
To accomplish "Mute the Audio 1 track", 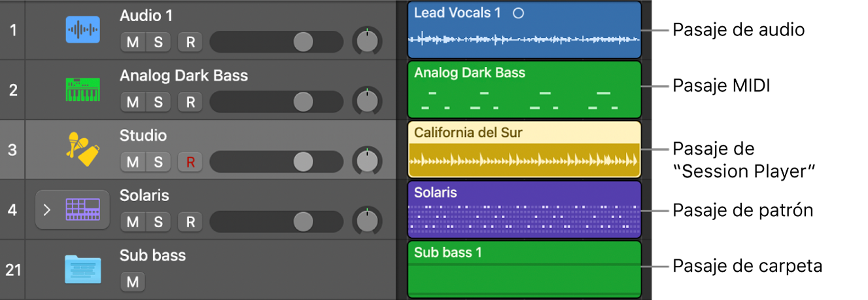I will click(133, 43).
